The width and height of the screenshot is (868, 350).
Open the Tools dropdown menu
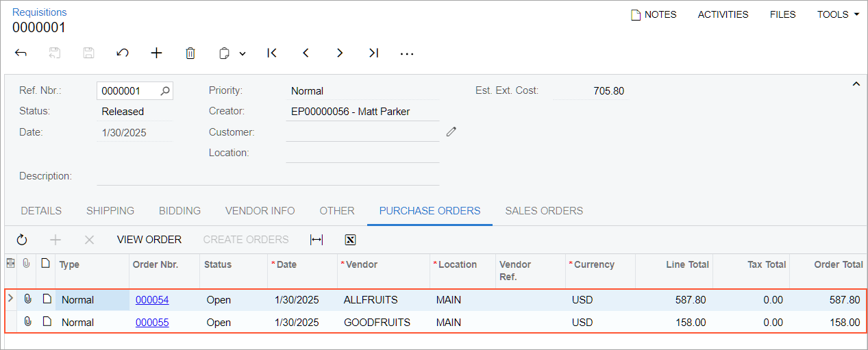[838, 14]
